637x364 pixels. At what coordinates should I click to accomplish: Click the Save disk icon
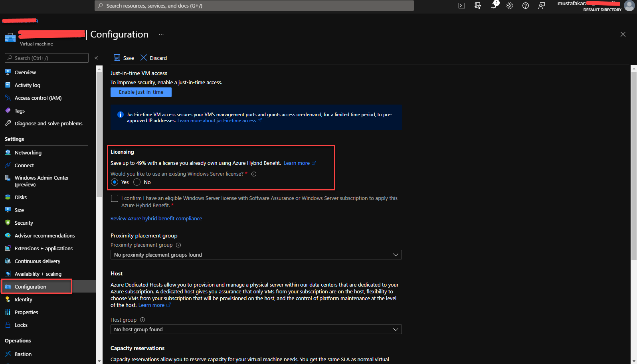117,58
